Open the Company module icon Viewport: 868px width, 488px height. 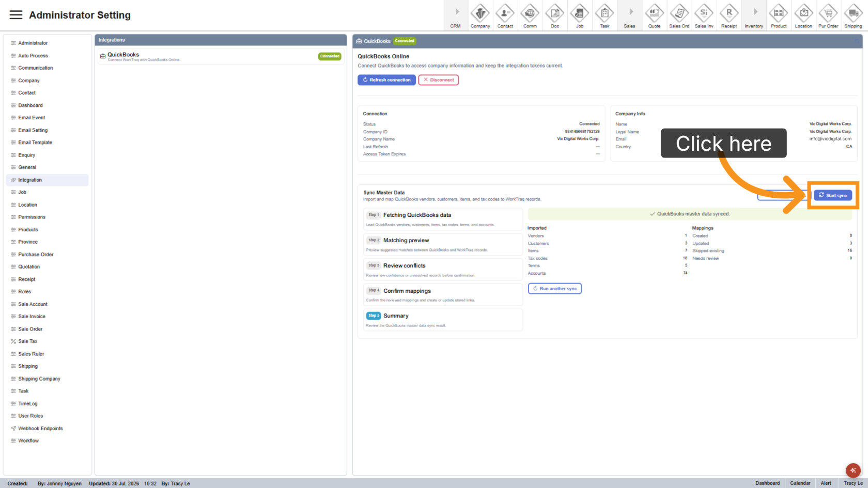point(480,15)
